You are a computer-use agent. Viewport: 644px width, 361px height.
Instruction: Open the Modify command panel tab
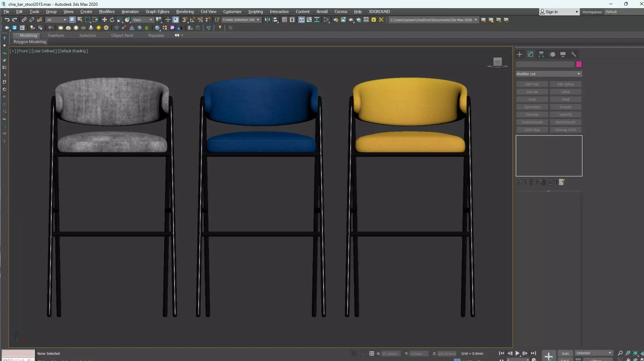coord(530,54)
